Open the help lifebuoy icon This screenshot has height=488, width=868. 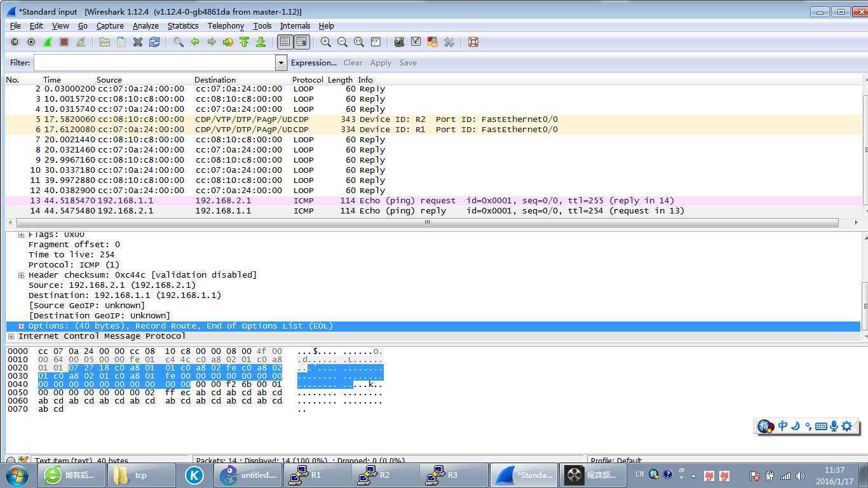pos(473,42)
